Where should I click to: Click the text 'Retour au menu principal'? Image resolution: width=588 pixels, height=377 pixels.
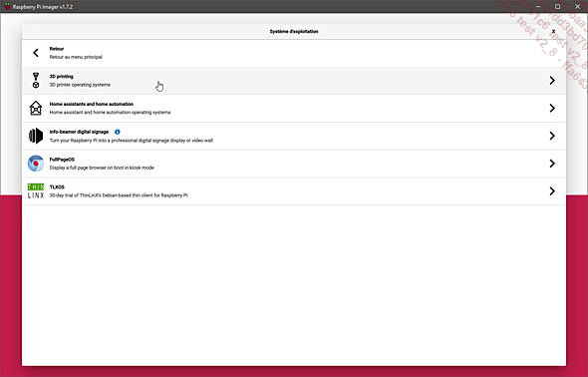[x=76, y=57]
